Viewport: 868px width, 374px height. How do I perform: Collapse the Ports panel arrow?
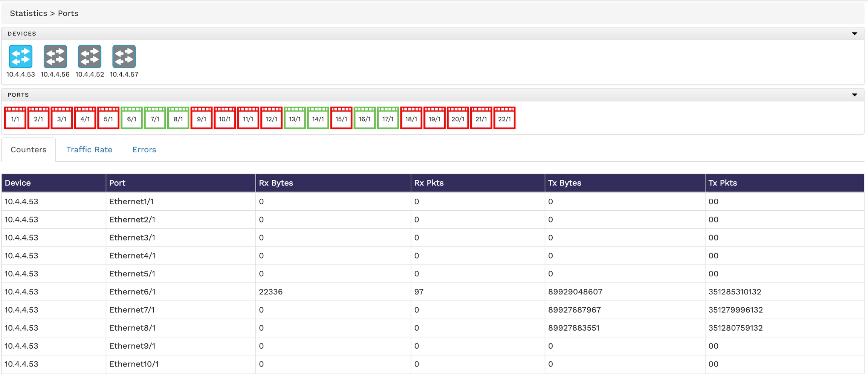coord(854,95)
